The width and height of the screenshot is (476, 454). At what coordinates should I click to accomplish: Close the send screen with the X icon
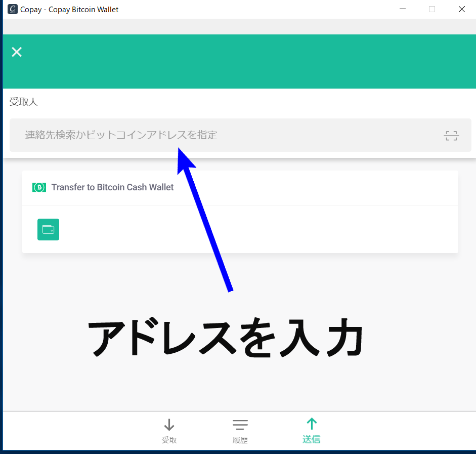coord(17,52)
